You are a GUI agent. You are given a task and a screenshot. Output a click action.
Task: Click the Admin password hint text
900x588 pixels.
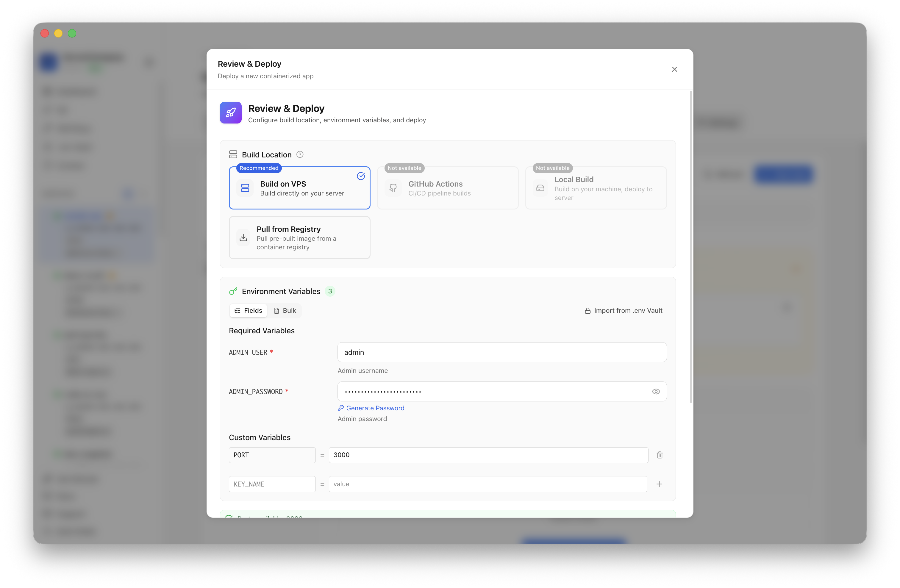pos(362,419)
